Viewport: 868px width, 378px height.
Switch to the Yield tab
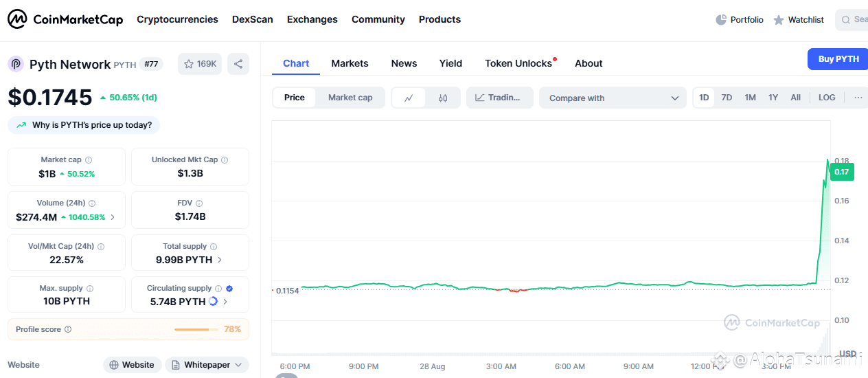tap(450, 63)
